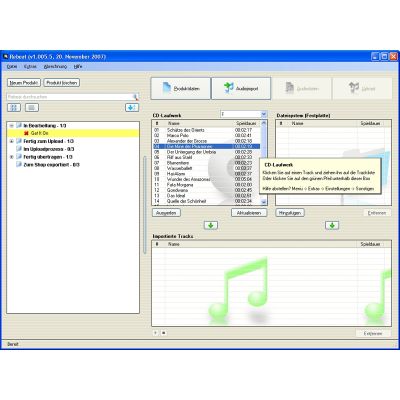Screen dimensions: 400x400
Task: Collapse the In Bearbeitung tree node
Action: (12, 126)
